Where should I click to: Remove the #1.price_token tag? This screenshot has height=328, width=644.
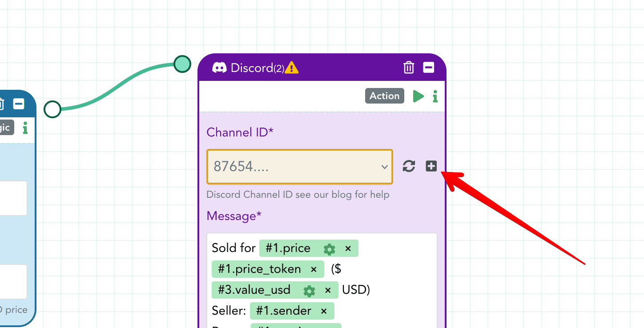coord(314,269)
